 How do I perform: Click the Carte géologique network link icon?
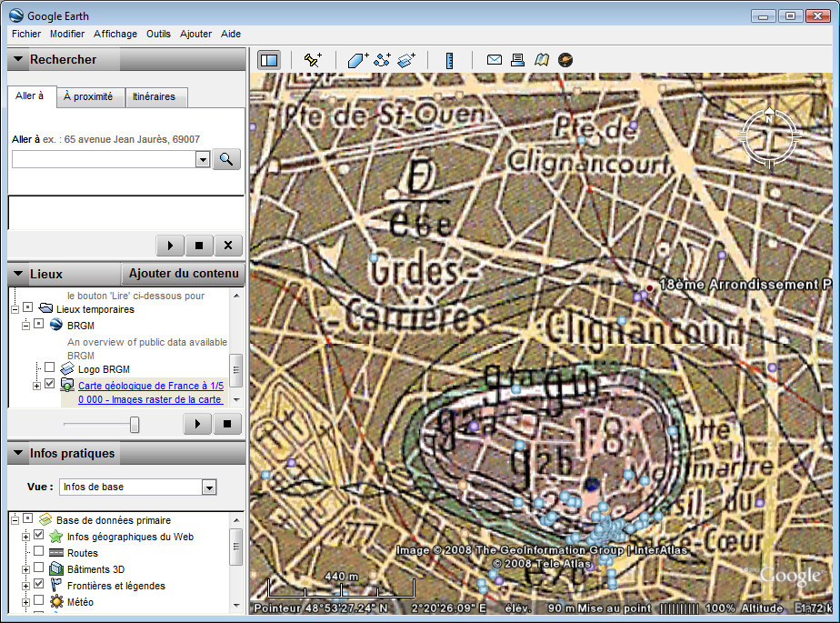click(67, 385)
